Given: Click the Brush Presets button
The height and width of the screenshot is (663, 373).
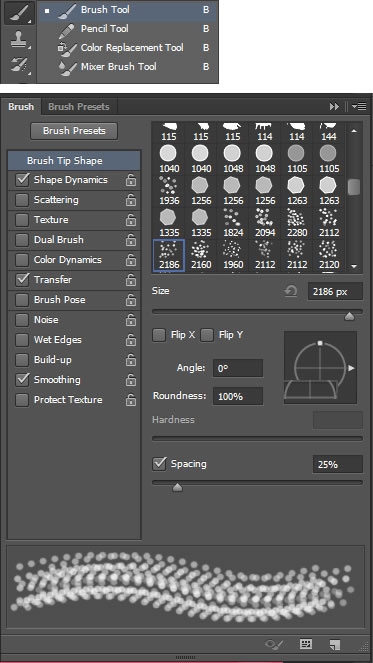Looking at the screenshot, I should tap(74, 131).
